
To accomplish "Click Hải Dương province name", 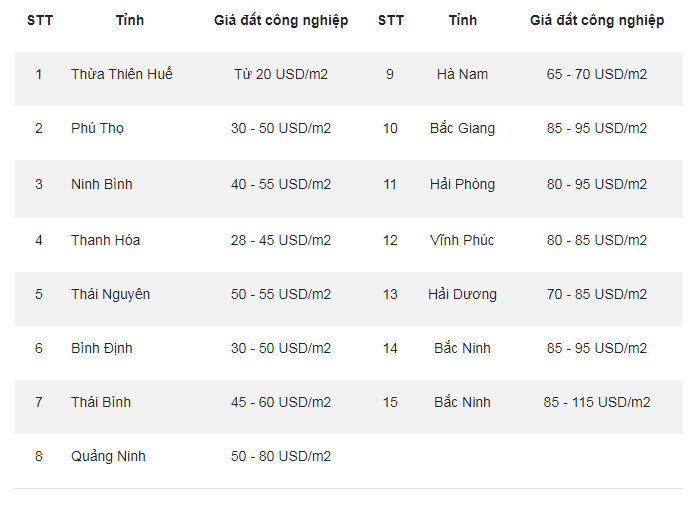I will coord(462,294).
